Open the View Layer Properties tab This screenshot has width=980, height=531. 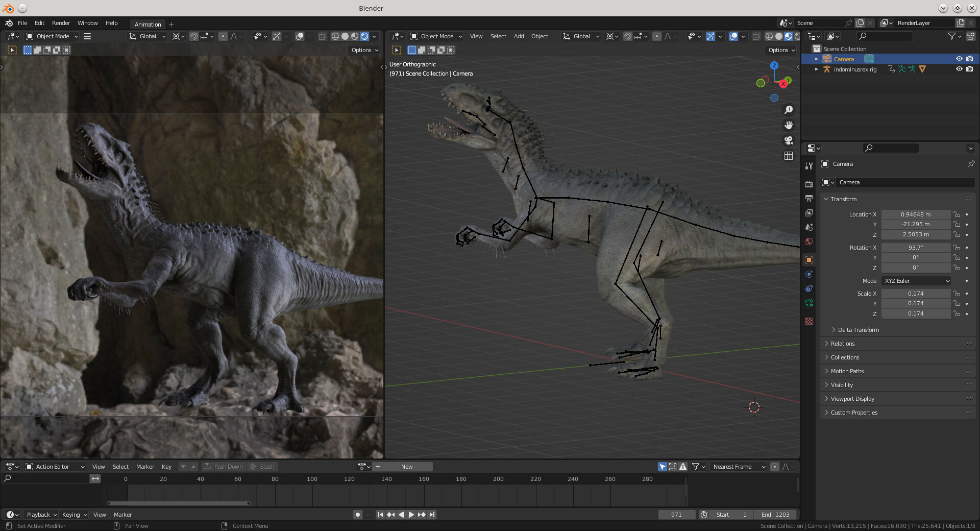pos(808,213)
